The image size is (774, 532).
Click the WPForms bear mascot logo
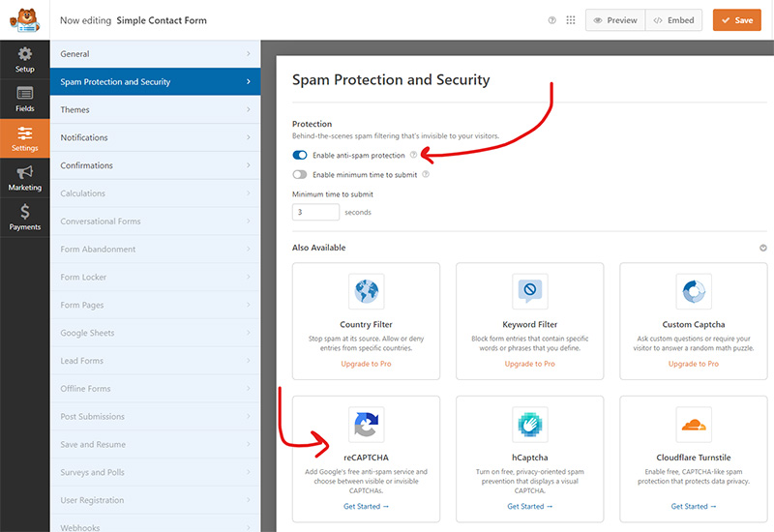point(25,20)
